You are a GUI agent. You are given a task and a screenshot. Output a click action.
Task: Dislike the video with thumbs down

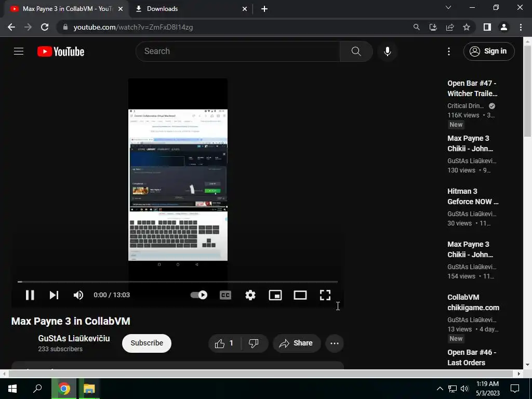[x=254, y=343]
